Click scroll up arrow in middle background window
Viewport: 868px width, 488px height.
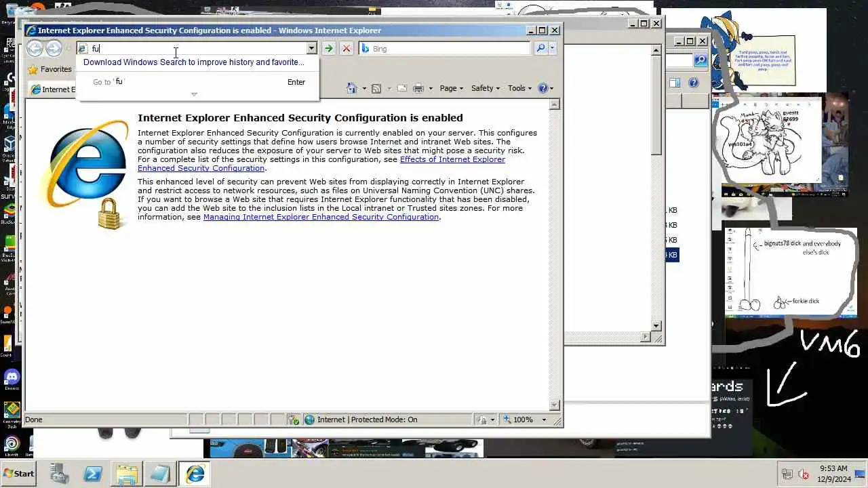coord(656,50)
